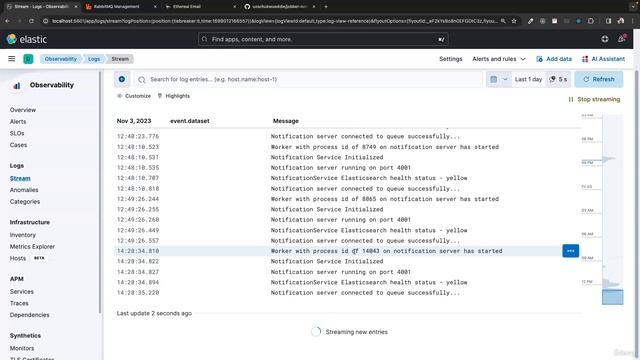Stop streaming logs
This screenshot has width=640, height=360.
pyautogui.click(x=594, y=99)
